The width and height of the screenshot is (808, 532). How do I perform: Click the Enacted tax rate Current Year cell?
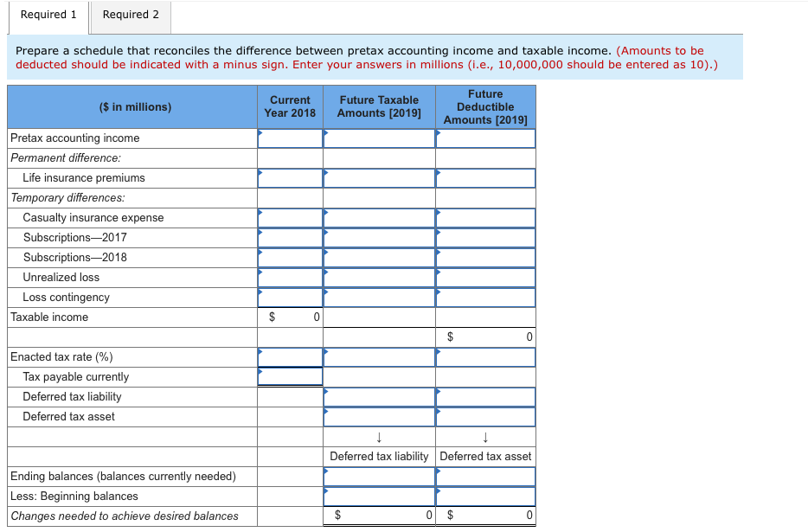pyautogui.click(x=290, y=356)
